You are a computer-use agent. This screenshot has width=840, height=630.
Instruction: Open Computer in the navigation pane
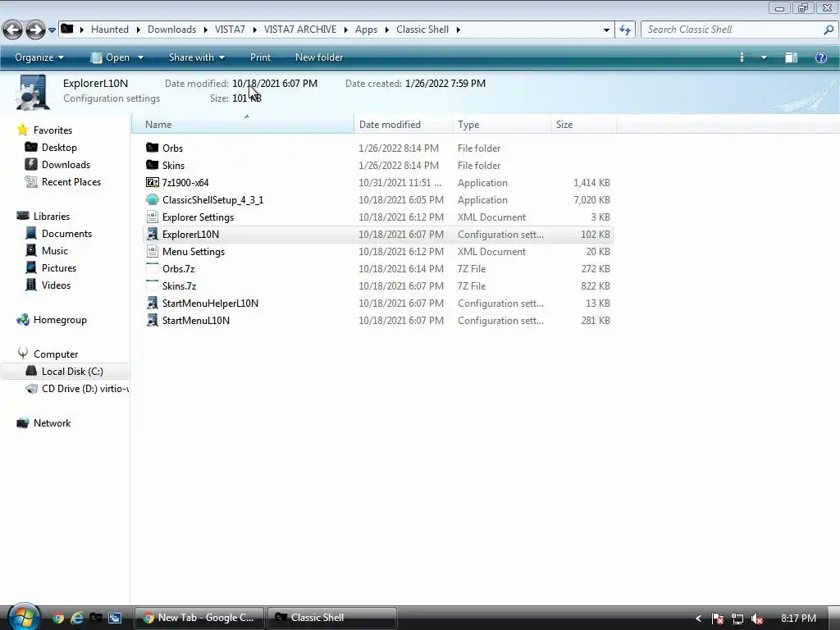pos(56,354)
